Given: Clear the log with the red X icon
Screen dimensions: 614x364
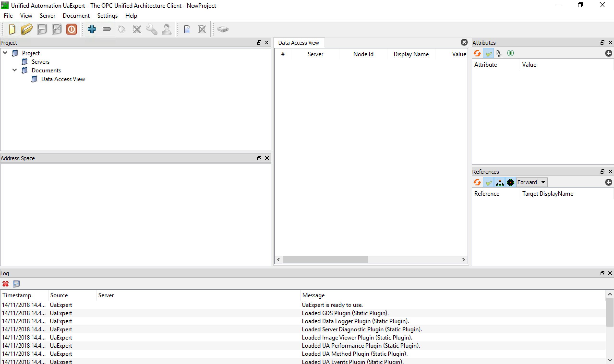Looking at the screenshot, I should click(6, 284).
